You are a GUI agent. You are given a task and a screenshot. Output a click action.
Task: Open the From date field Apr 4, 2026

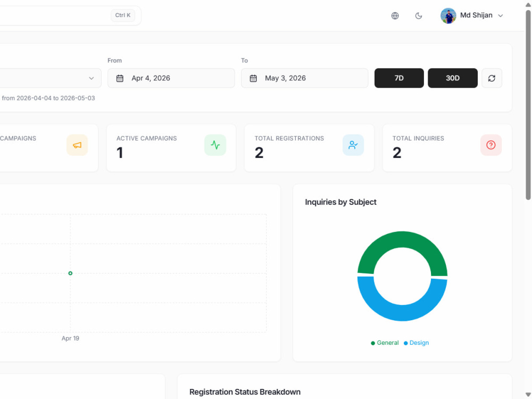[x=171, y=78]
